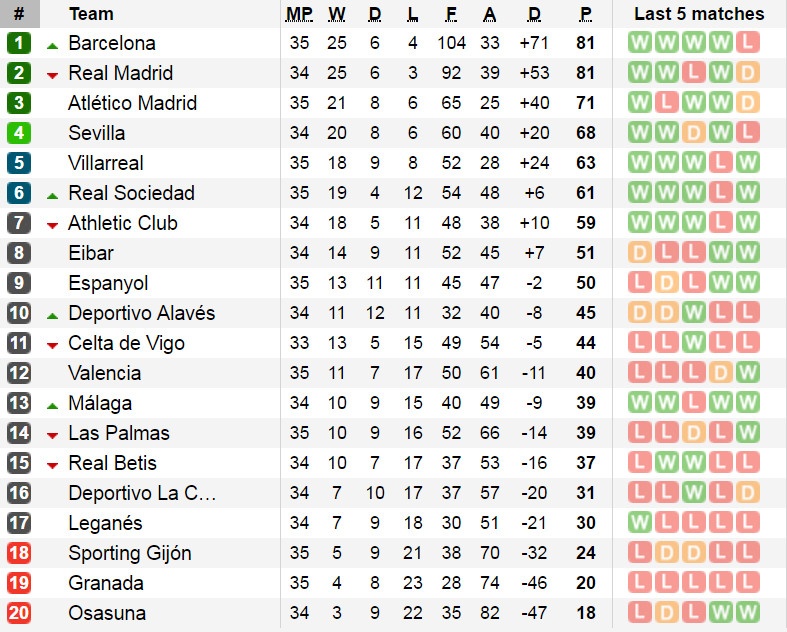Click the red position 18 badge
This screenshot has width=787, height=632.
point(19,553)
